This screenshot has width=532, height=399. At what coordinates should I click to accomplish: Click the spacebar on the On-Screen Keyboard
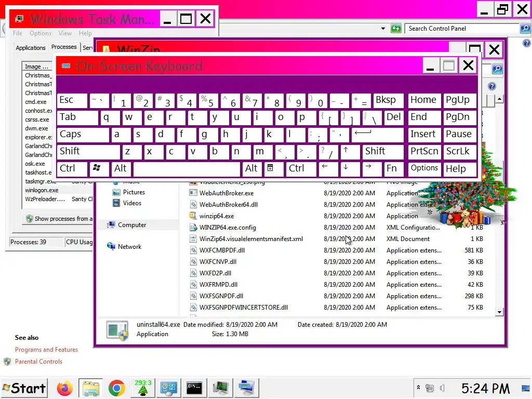pos(187,169)
